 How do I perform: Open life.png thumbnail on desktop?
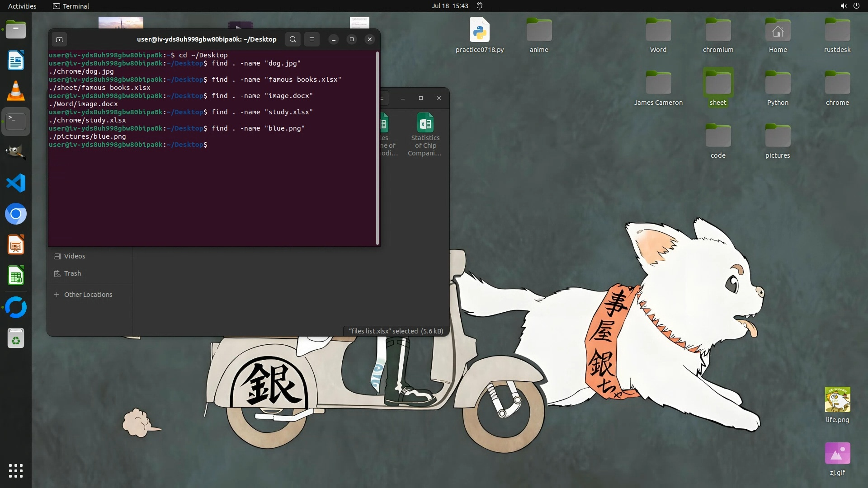[x=837, y=400]
